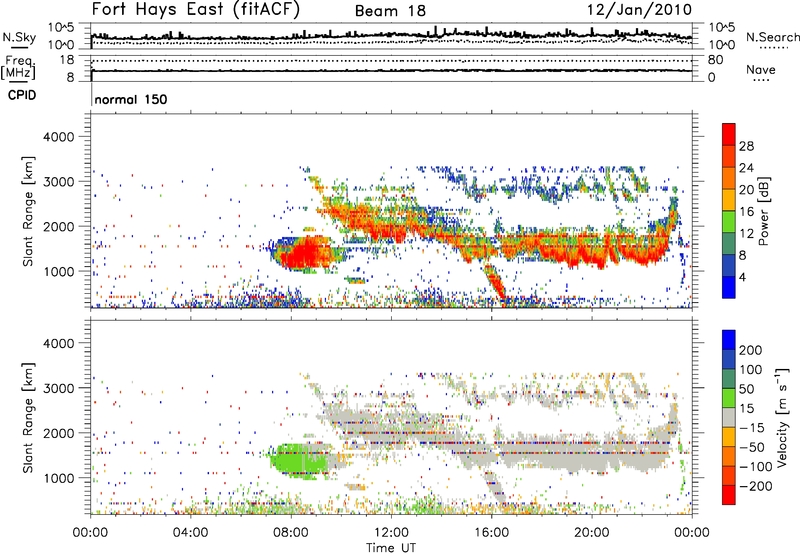Viewport: 800px width, 554px height.
Task: Click the 'Time UT' axis title
Action: [x=391, y=548]
